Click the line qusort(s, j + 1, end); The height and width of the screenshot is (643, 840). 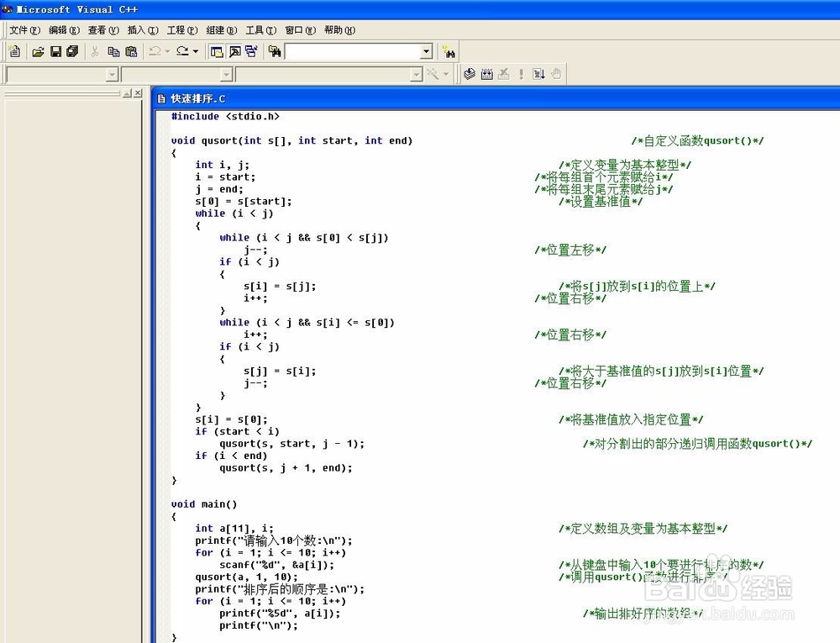point(286,468)
